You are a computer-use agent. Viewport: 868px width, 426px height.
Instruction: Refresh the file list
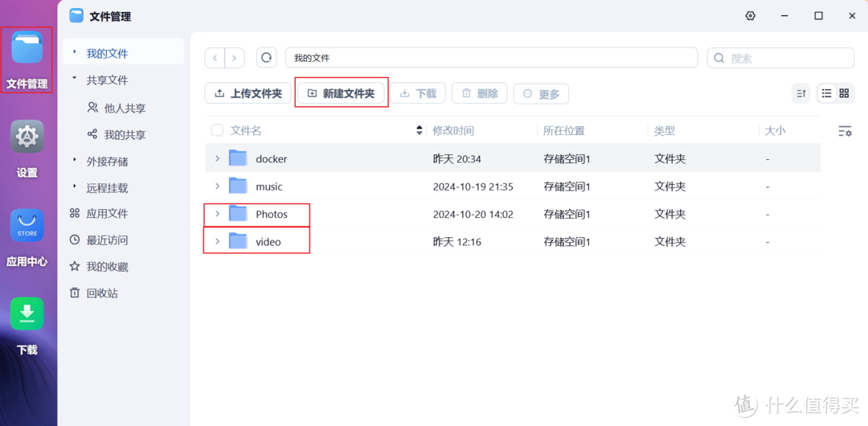tap(266, 58)
